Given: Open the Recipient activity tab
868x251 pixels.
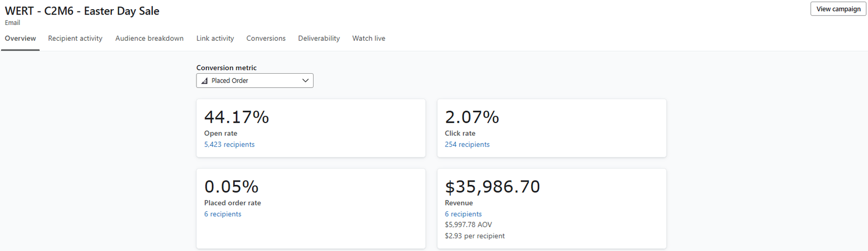Looking at the screenshot, I should (75, 38).
